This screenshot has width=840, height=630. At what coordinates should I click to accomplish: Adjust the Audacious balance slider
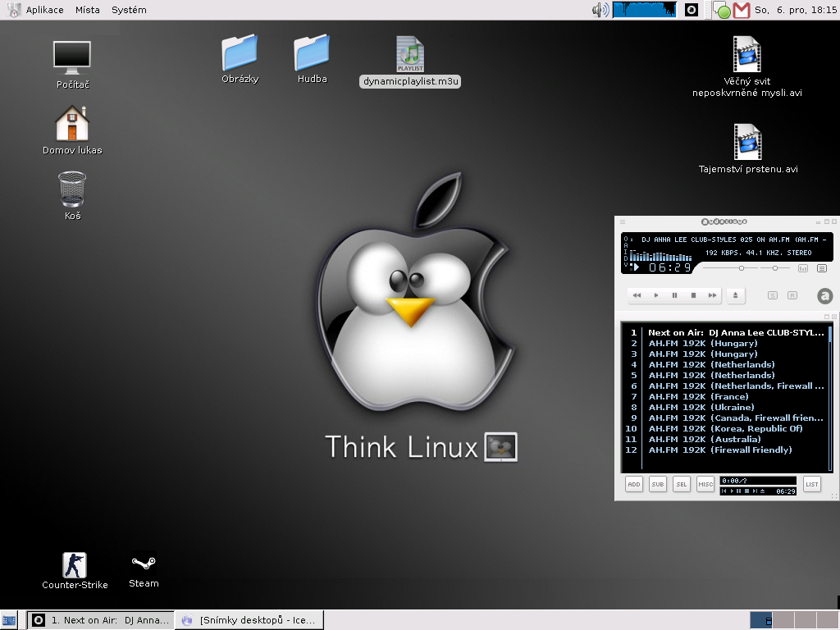pyautogui.click(x=774, y=268)
